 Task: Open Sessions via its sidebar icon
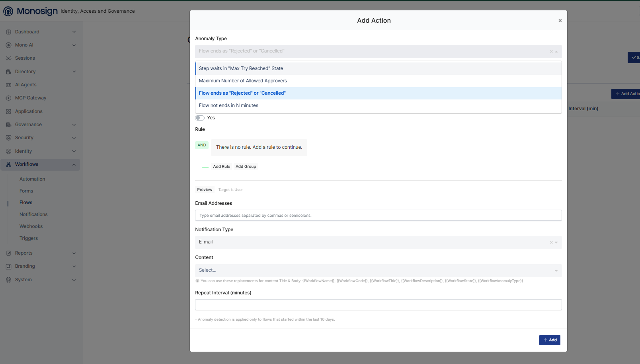(x=8, y=58)
